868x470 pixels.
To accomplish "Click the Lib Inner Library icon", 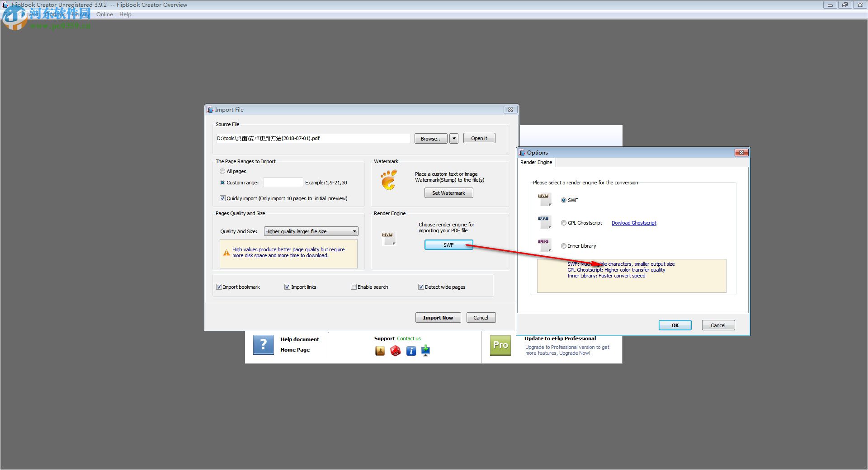I will 545,245.
